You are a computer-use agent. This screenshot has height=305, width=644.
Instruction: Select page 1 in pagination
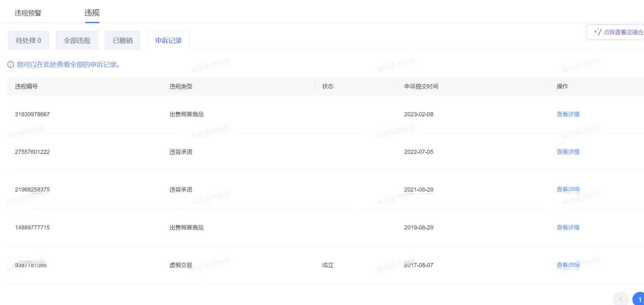click(x=639, y=299)
